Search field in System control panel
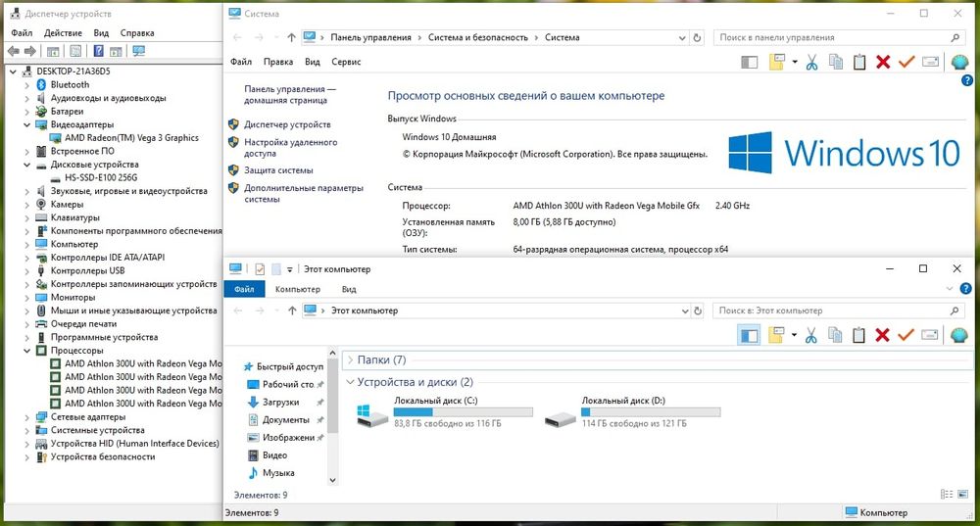Screen dimensions: 980x526 click(x=839, y=37)
